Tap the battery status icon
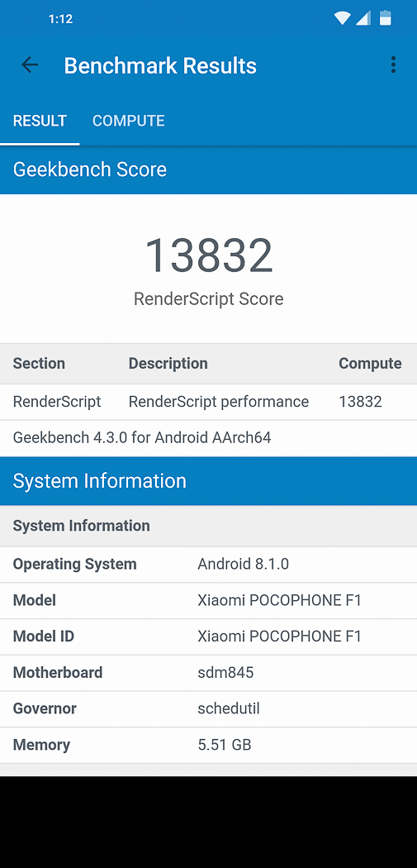 386,18
